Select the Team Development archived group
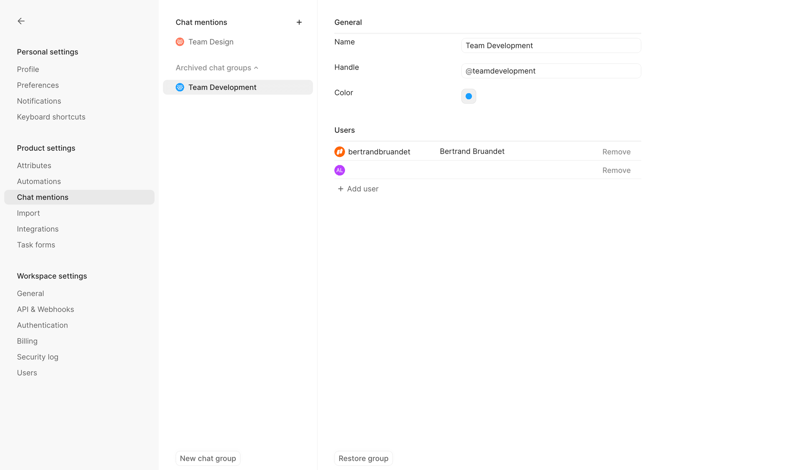 click(238, 87)
